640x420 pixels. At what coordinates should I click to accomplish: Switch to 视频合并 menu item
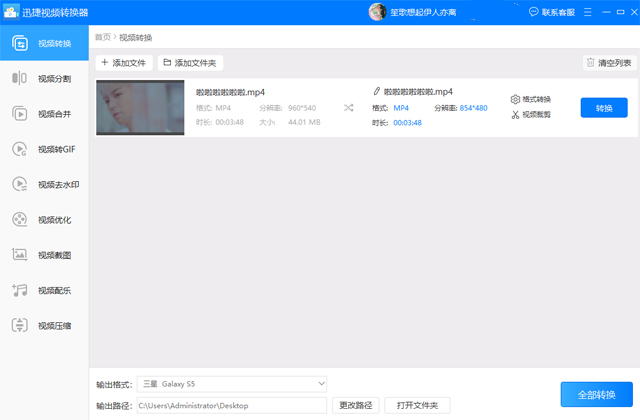coord(44,114)
